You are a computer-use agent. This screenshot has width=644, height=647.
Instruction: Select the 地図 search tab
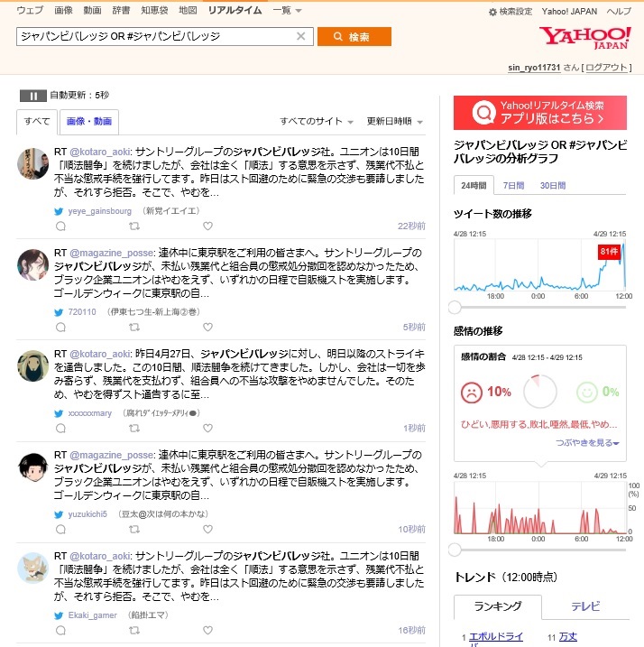pos(188,10)
